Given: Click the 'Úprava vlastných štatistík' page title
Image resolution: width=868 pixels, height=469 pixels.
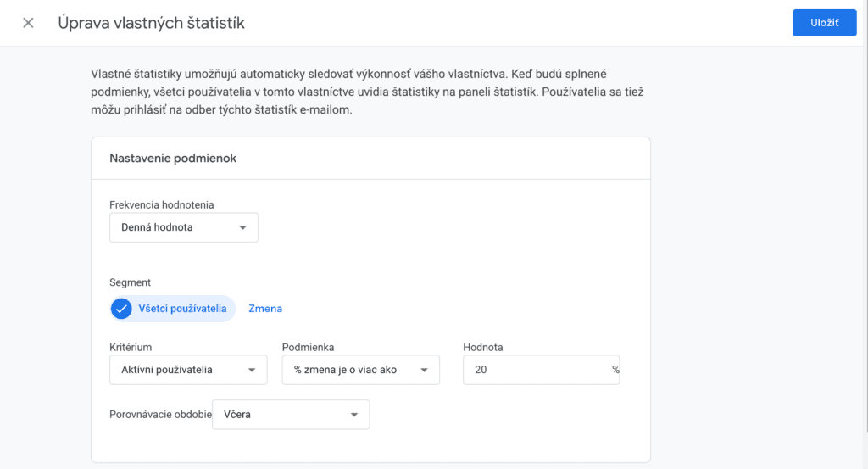Looking at the screenshot, I should pyautogui.click(x=151, y=23).
